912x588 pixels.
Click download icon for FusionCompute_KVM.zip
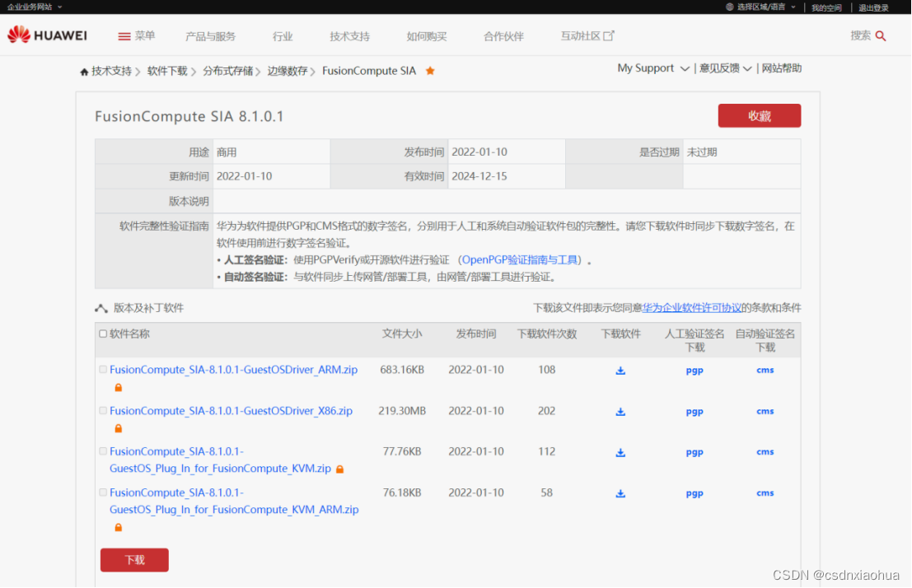[x=620, y=452]
